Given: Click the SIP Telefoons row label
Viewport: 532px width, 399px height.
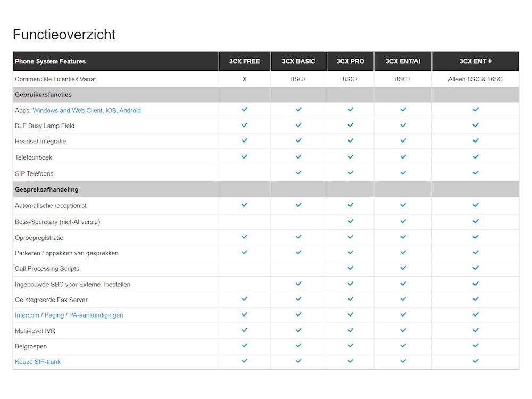Looking at the screenshot, I should tap(34, 174).
